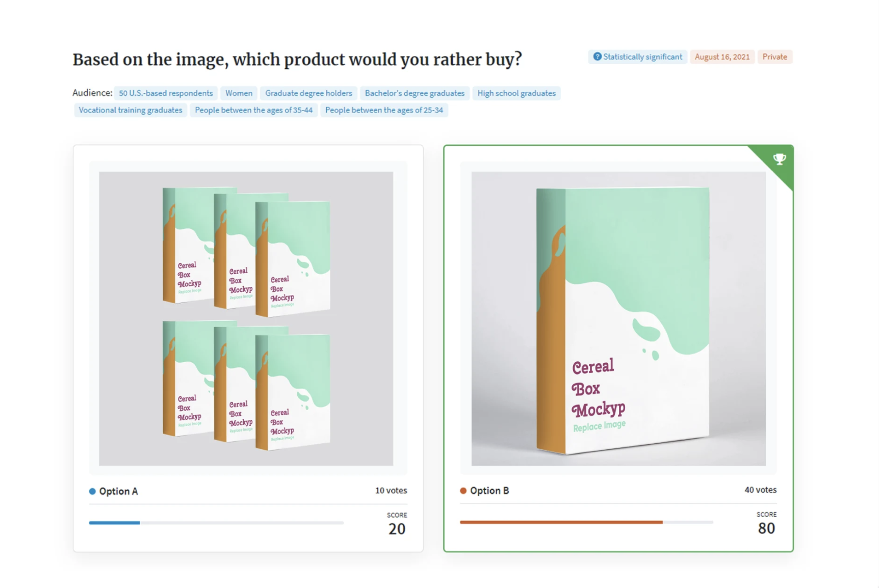Click the winner trophy icon on Option B
Viewport: 879px width, 588px height.
pyautogui.click(x=779, y=159)
